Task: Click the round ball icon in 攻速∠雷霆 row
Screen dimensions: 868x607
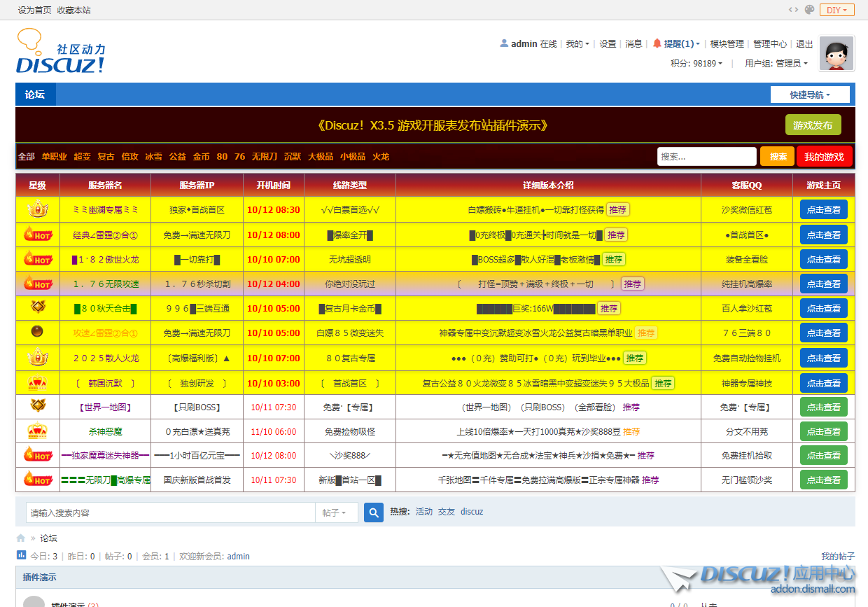Action: click(x=38, y=331)
